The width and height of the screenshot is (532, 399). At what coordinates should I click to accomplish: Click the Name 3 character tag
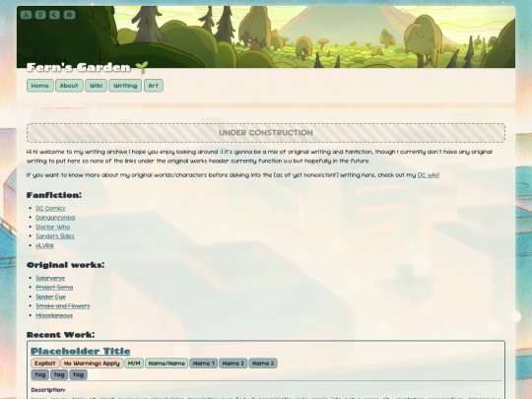(x=263, y=364)
